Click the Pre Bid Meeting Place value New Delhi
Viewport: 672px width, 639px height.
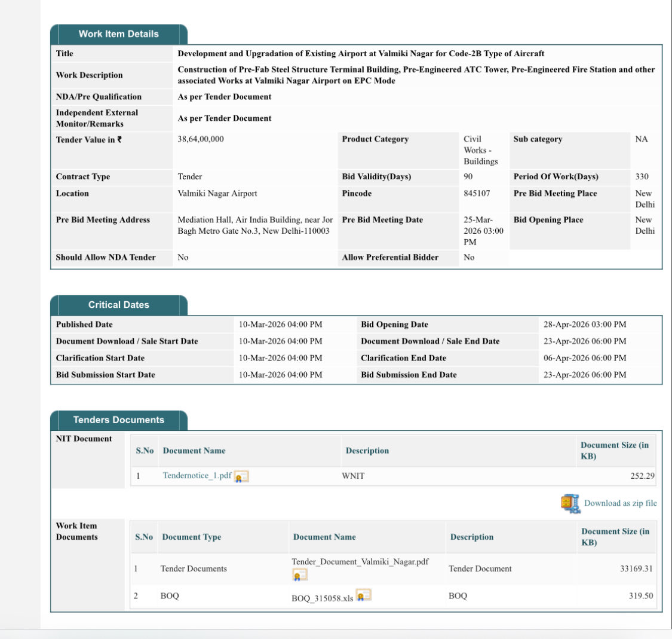coord(645,199)
